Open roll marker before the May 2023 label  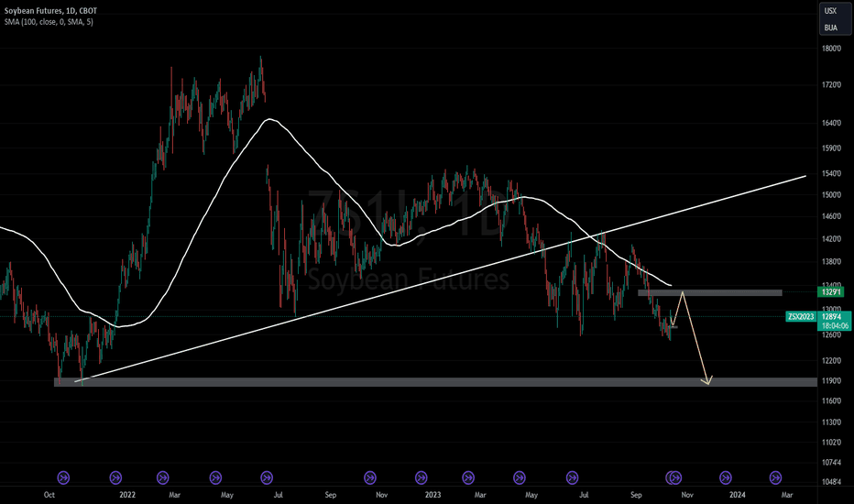coord(519,477)
